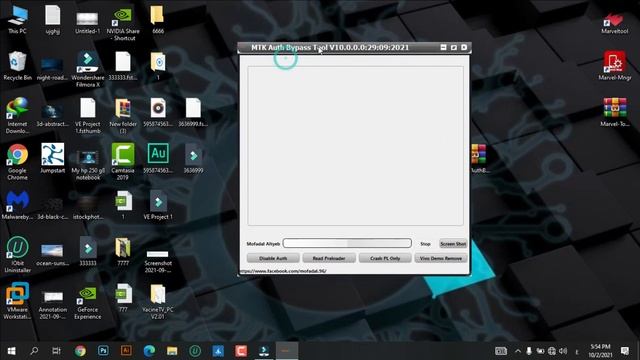This screenshot has height=360, width=640.
Task: Select the 3636999.fs file icon
Action: click(x=193, y=112)
